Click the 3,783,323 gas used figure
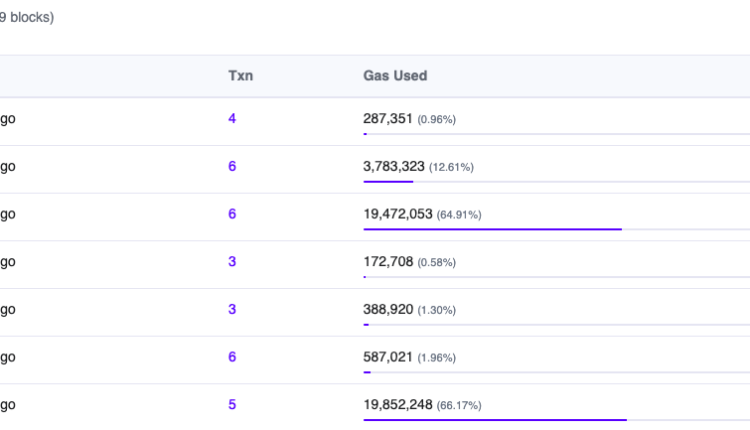The height and width of the screenshot is (430, 750). pos(393,166)
